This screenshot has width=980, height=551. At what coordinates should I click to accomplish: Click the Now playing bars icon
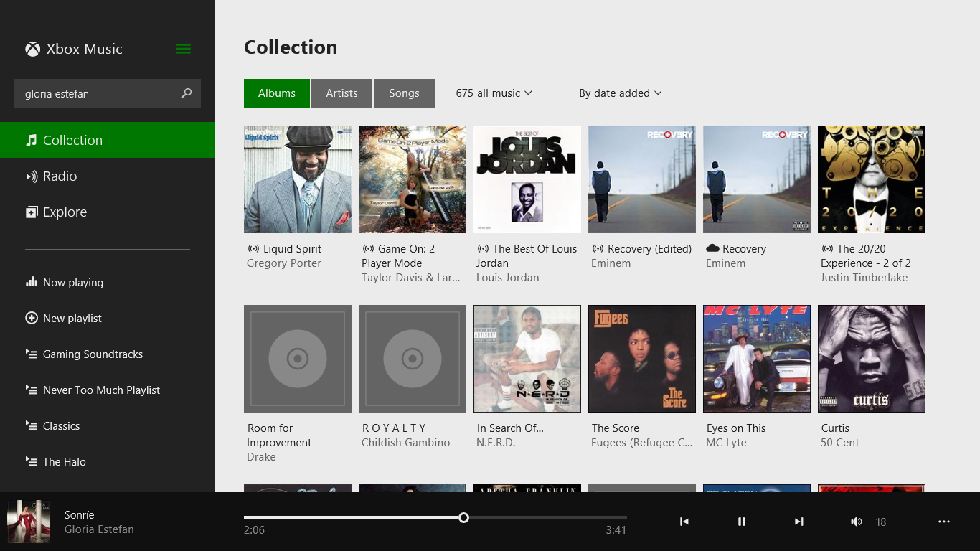tap(31, 282)
